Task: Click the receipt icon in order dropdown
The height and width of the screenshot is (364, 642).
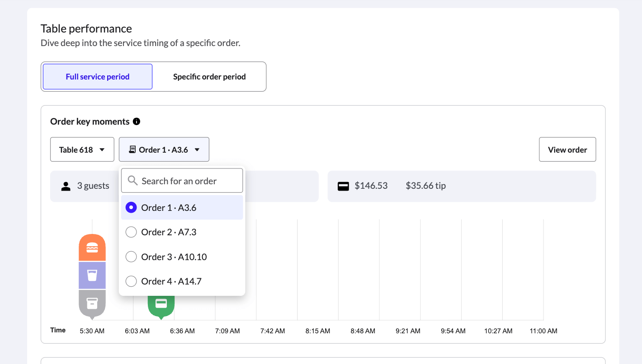Action: click(132, 149)
